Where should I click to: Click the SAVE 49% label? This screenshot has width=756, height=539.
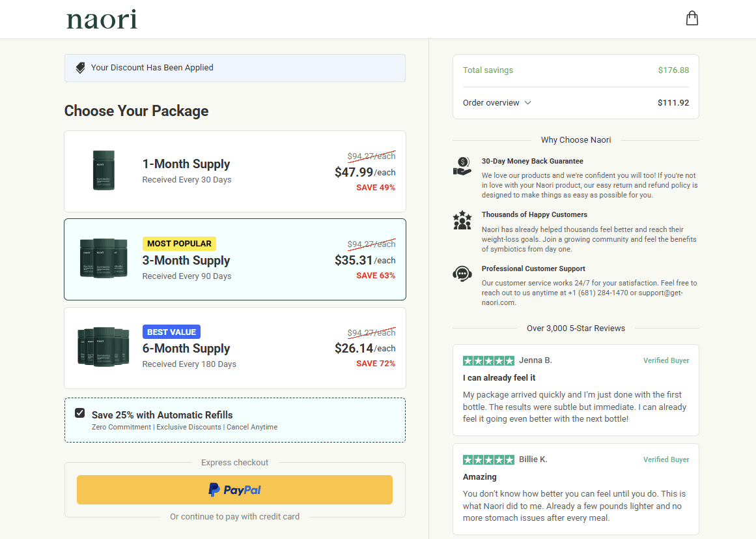376,188
